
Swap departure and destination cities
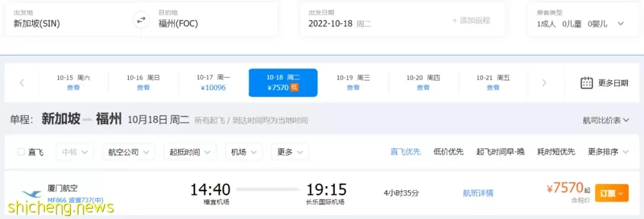tap(141, 20)
